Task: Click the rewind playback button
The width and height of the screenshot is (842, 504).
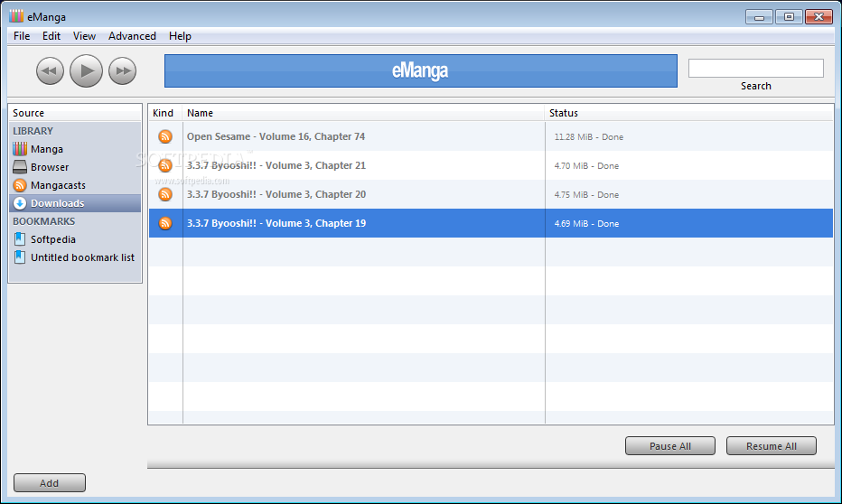Action: [x=50, y=70]
